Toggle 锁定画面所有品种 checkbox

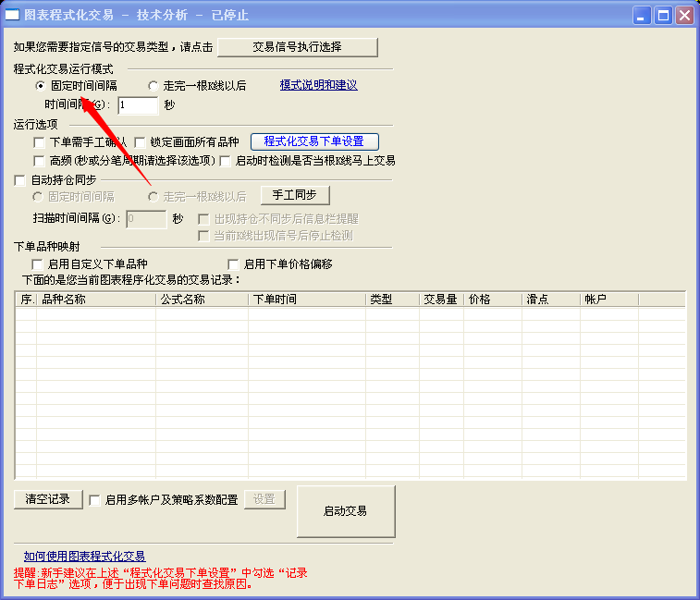pyautogui.click(x=141, y=142)
